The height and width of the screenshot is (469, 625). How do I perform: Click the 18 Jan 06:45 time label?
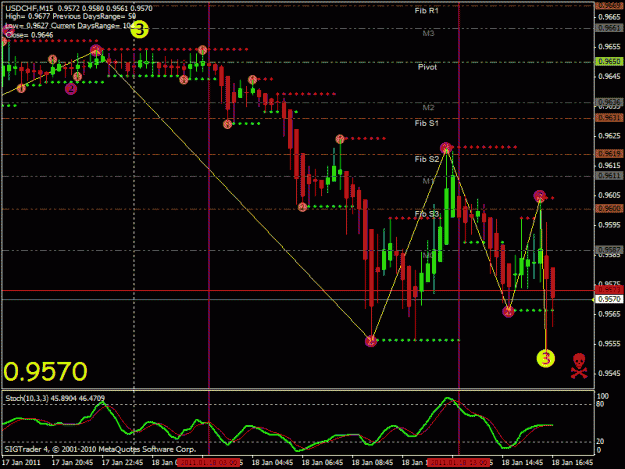click(x=322, y=463)
